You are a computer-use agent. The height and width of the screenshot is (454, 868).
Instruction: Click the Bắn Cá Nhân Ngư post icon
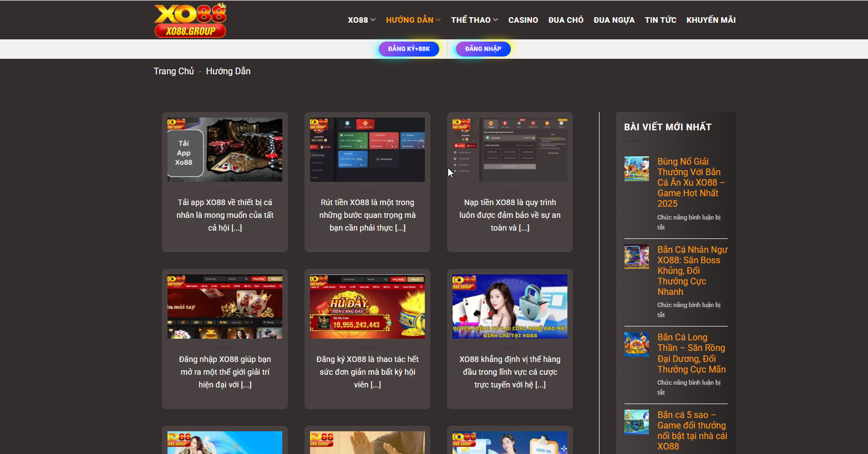pos(637,257)
